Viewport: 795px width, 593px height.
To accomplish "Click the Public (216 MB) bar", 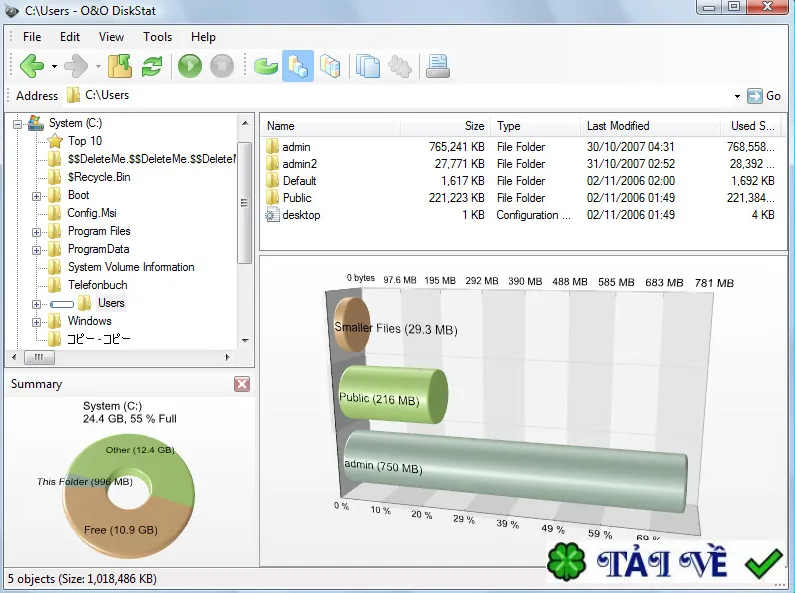I will (393, 394).
